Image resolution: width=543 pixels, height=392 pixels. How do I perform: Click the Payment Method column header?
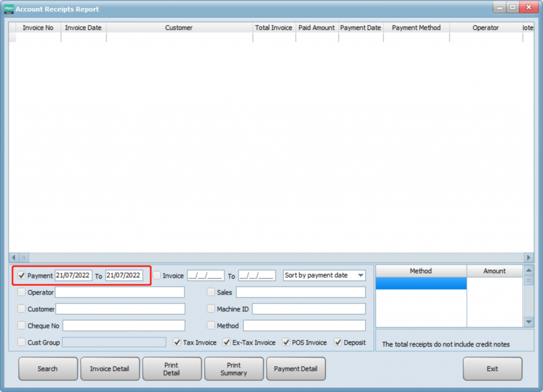click(416, 28)
